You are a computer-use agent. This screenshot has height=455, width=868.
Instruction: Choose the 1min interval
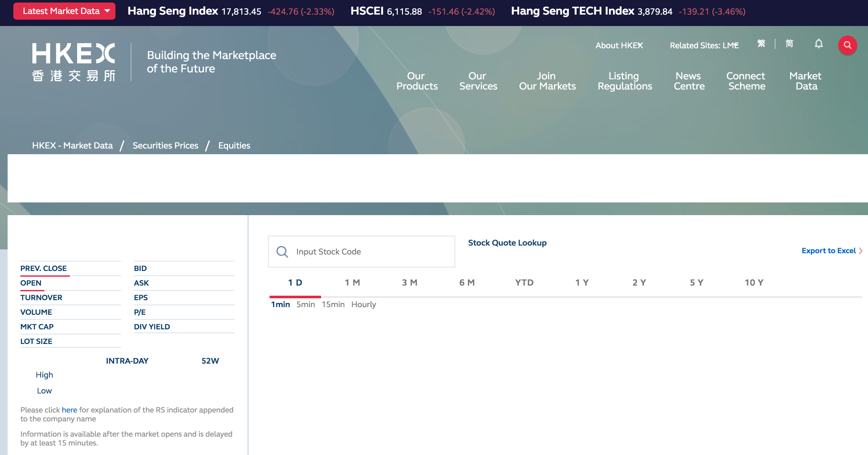click(280, 304)
